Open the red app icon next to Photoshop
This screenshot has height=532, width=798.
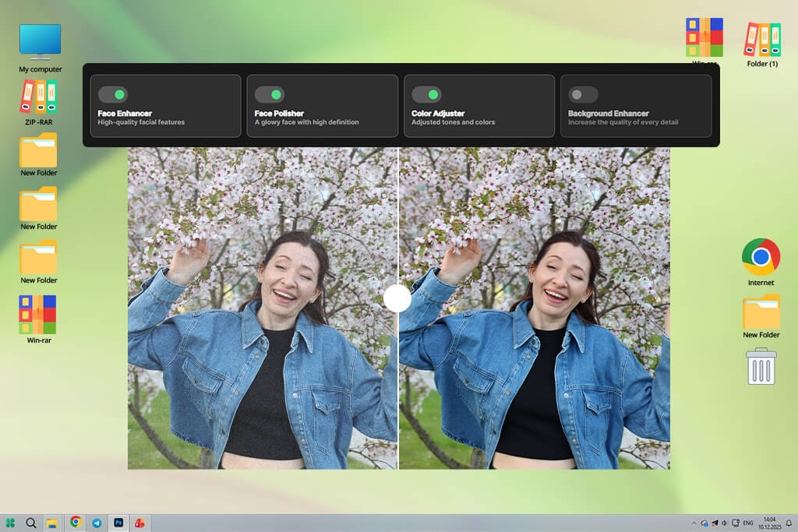(x=139, y=523)
